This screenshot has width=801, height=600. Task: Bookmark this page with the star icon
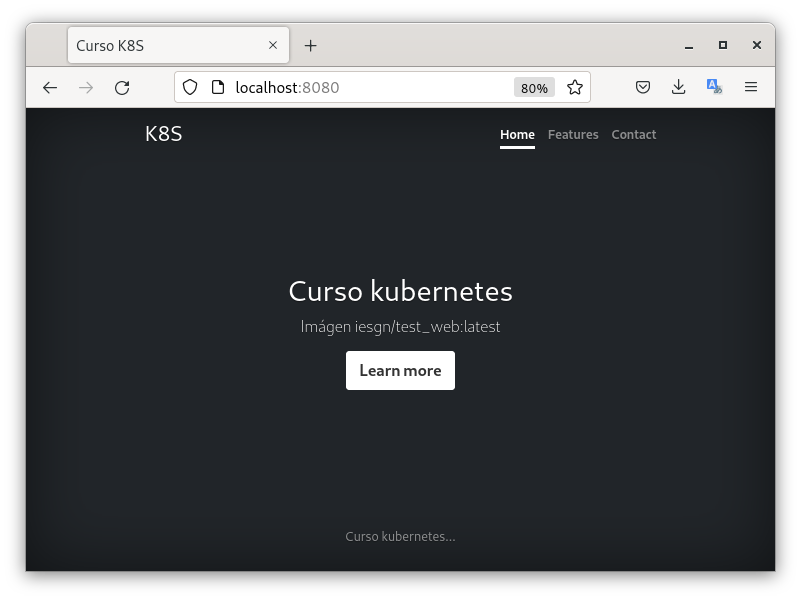[x=575, y=88]
